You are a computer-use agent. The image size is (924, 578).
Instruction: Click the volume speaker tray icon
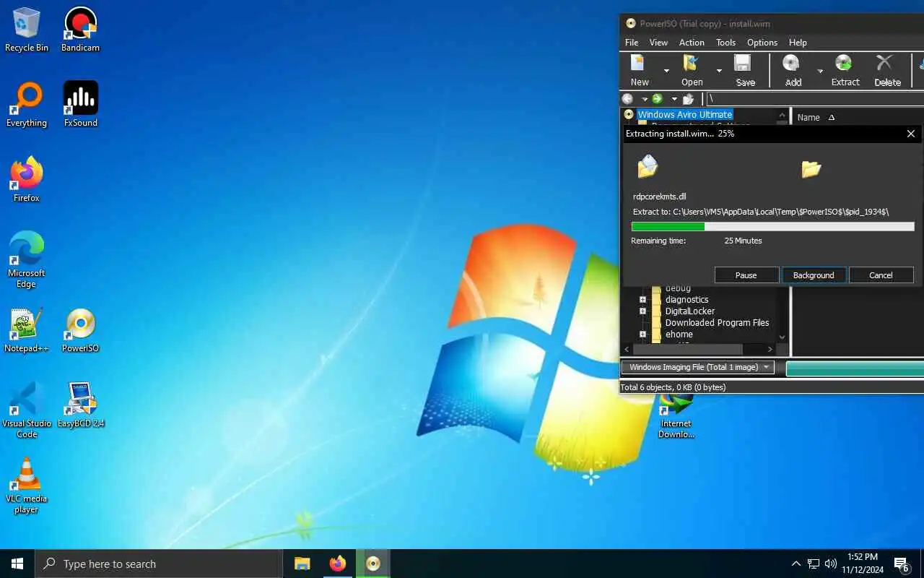[x=831, y=564]
